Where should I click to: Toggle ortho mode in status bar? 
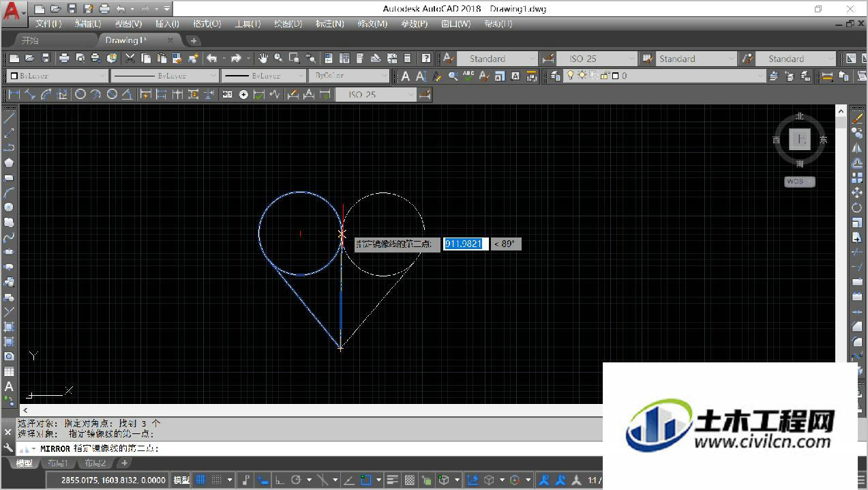click(x=280, y=480)
